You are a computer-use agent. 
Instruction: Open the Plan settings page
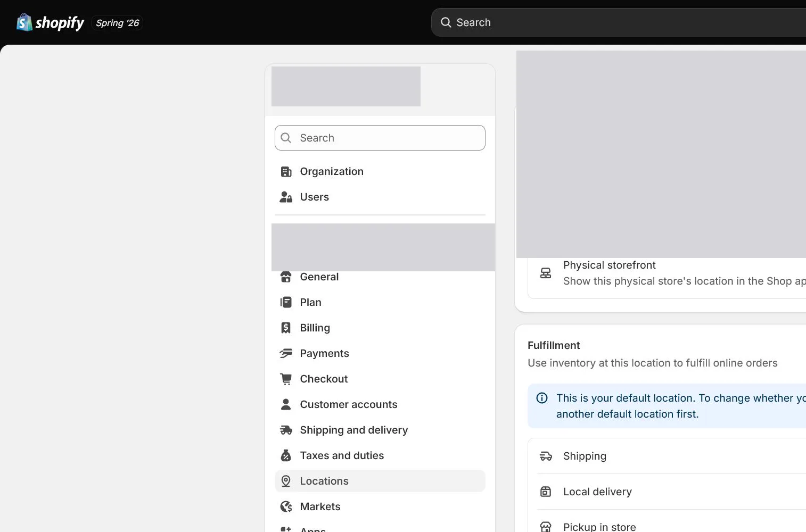(380, 302)
